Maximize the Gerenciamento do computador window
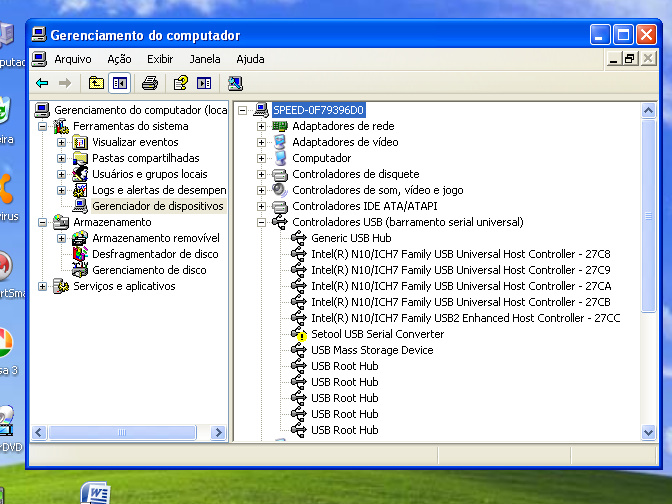The height and width of the screenshot is (504, 672). pyautogui.click(x=623, y=35)
